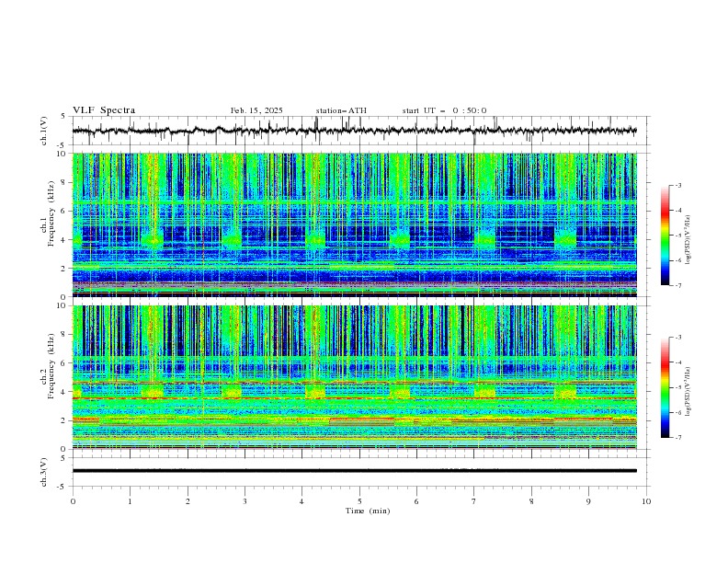The height and width of the screenshot is (563, 728).
Task: Click the "-3" value atop ch.1 colorbar
Action: (x=678, y=185)
